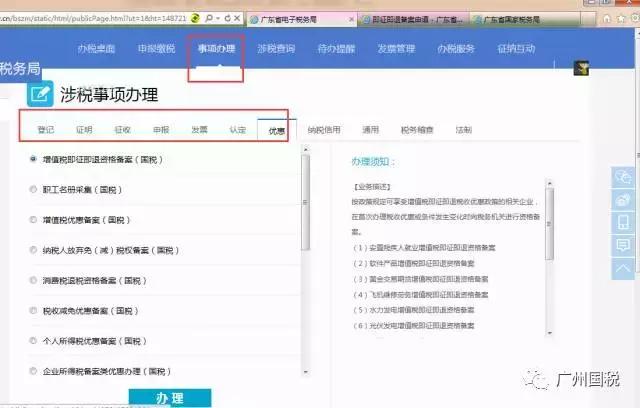Screen dimensions: 640x408
Task: Click the text 水力发电增值税即征即退资格备案
Action: coord(422,310)
